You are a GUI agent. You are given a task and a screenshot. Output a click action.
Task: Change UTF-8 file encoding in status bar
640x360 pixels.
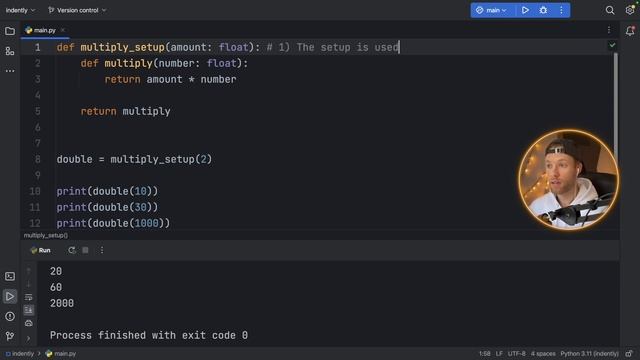pyautogui.click(x=517, y=354)
